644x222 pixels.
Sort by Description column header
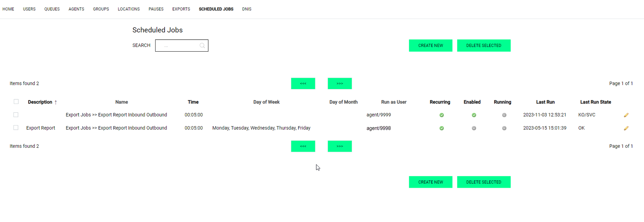point(40,102)
